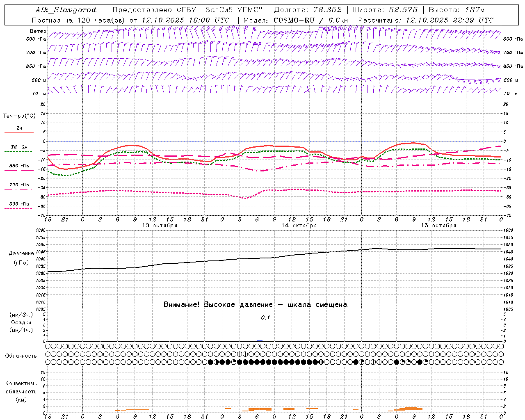Click the pink dotted 500 гПа legend line sample
The width and height of the screenshot is (525, 420).
click(x=18, y=208)
